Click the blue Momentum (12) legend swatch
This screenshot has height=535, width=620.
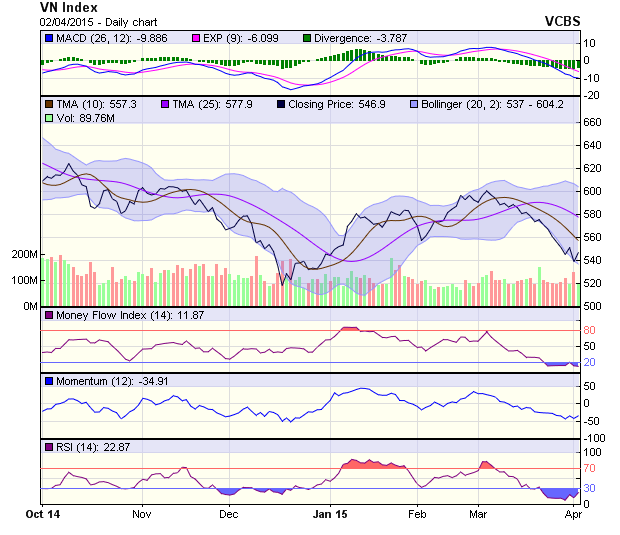click(x=48, y=381)
